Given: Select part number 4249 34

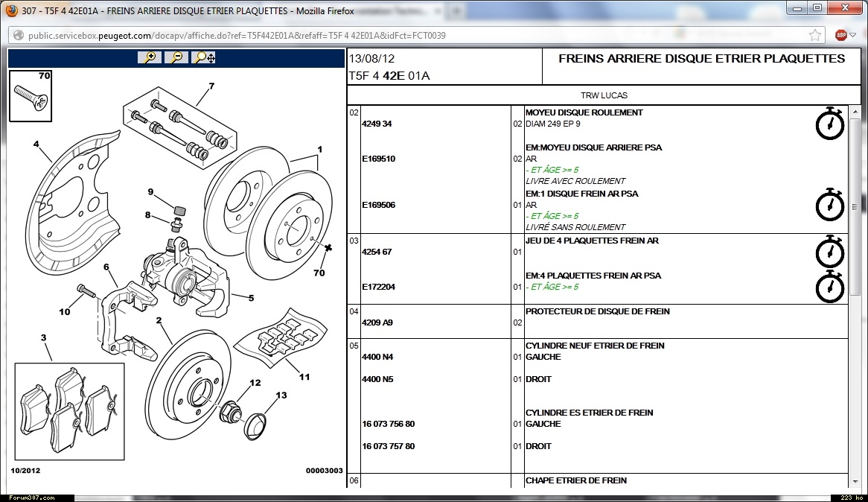Looking at the screenshot, I should point(377,124).
